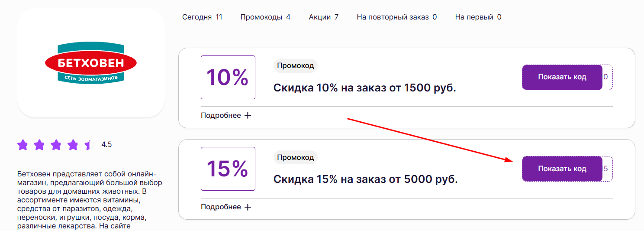Click the Бетховен store logo
Image resolution: width=644 pixels, height=231 pixels.
pos(91,63)
